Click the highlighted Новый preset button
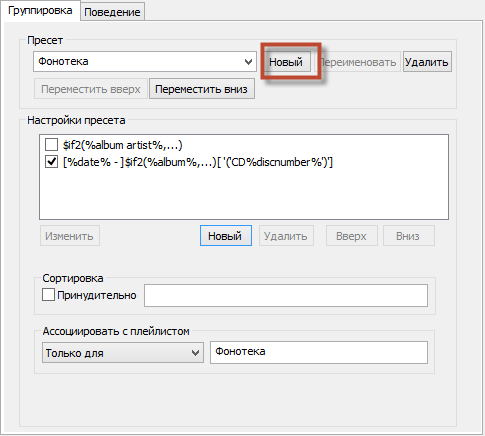Screen dimensions: 485x436 286,62
